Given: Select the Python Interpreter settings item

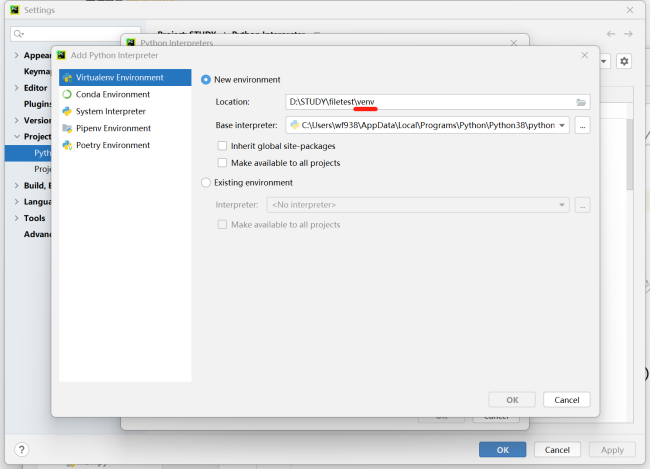Looking at the screenshot, I should (x=28, y=153).
